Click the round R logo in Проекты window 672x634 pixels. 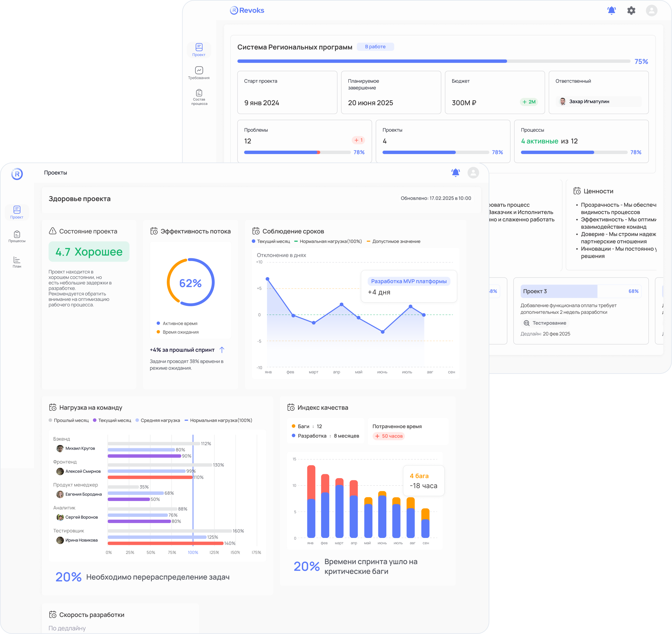(x=17, y=174)
